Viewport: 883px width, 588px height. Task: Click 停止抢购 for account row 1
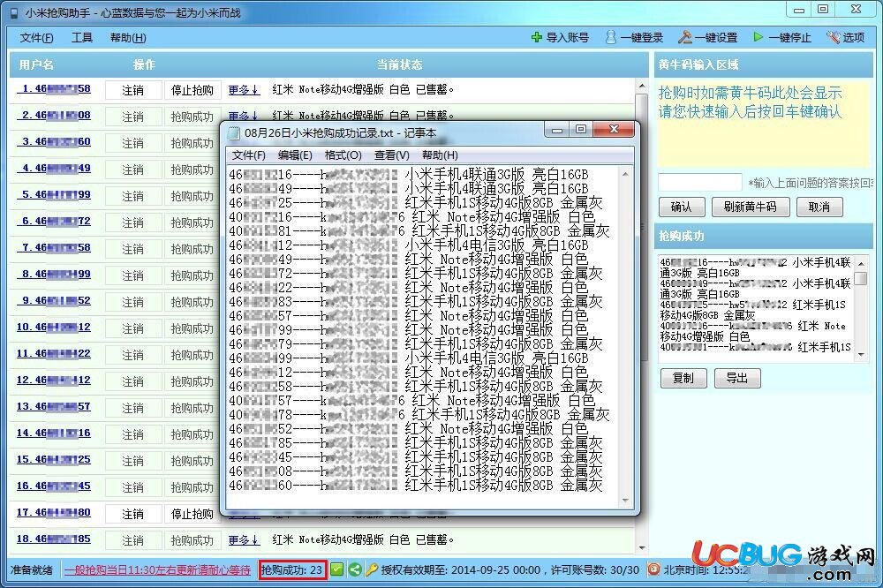[192, 90]
